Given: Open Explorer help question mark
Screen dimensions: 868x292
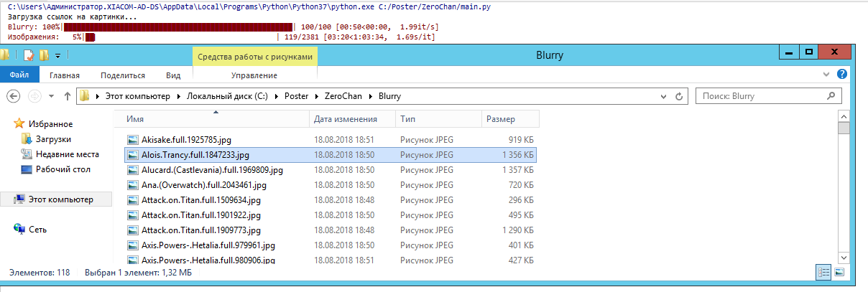Looking at the screenshot, I should [x=841, y=75].
